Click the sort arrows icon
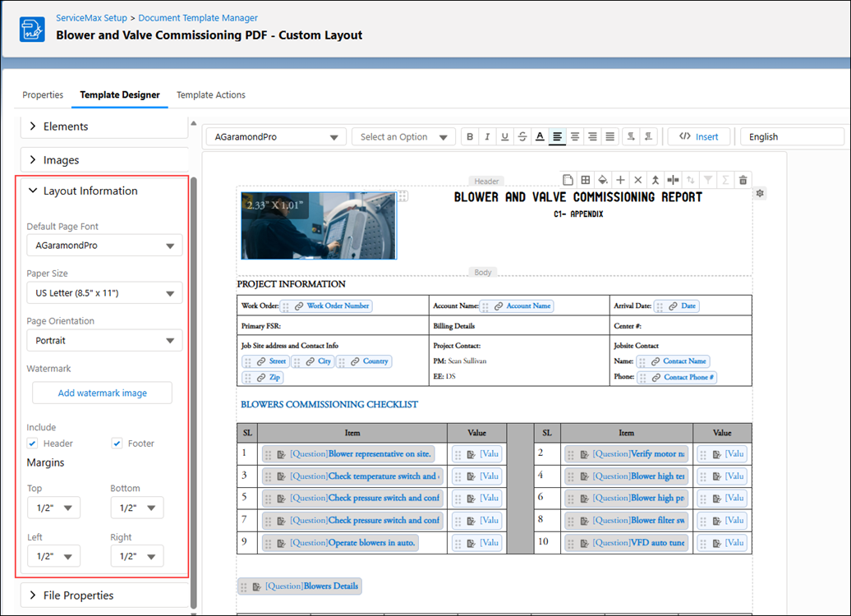Screen dimensions: 851x616 [x=690, y=180]
